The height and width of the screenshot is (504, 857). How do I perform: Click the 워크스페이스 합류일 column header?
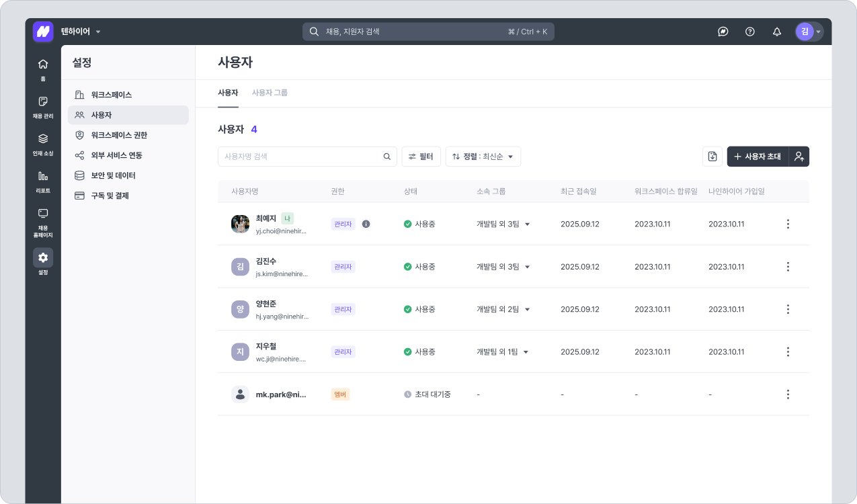[666, 192]
